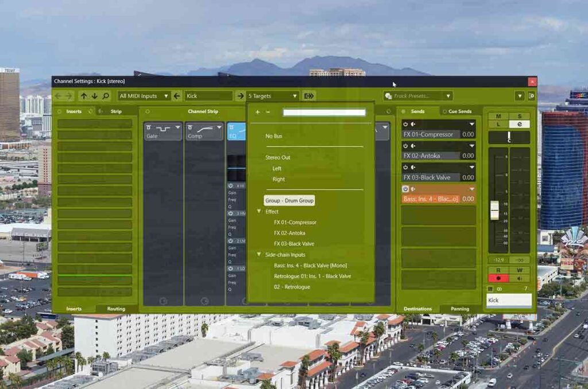The width and height of the screenshot is (588, 389).
Task: Open the Panning tab at bottom
Action: [x=459, y=309]
